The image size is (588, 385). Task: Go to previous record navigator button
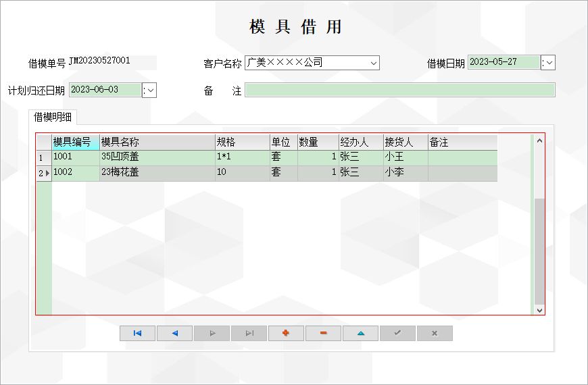point(175,333)
